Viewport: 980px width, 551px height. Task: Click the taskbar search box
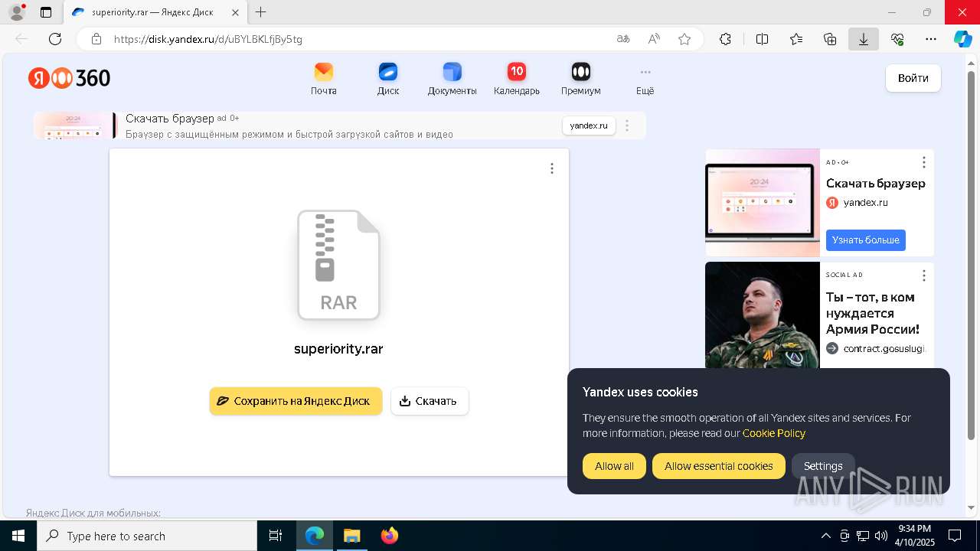pyautogui.click(x=147, y=536)
